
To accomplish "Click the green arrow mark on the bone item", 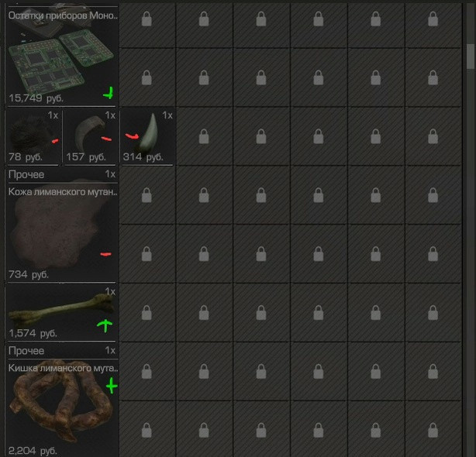I will coord(105,325).
